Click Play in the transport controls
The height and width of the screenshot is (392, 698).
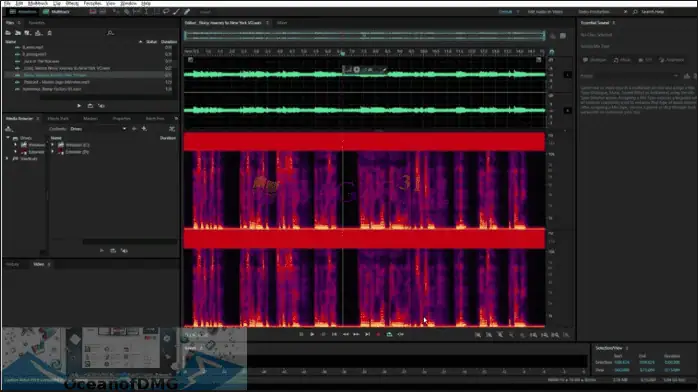pos(312,334)
